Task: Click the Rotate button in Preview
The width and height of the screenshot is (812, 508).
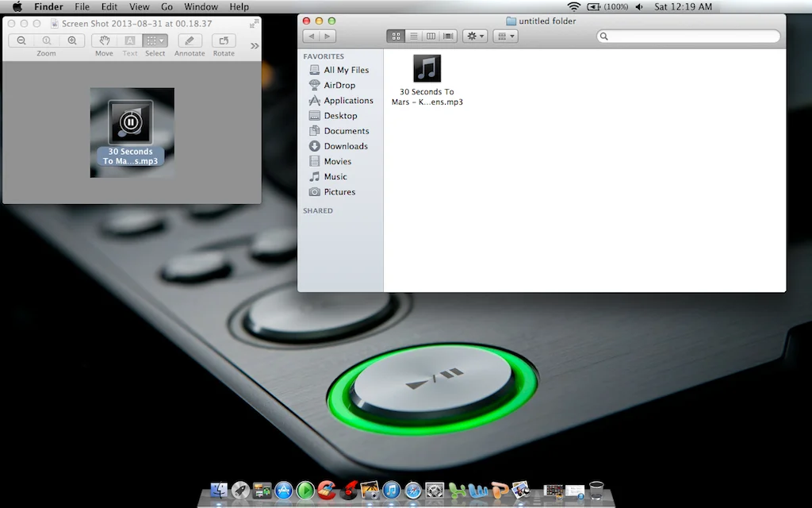Action: pos(224,40)
